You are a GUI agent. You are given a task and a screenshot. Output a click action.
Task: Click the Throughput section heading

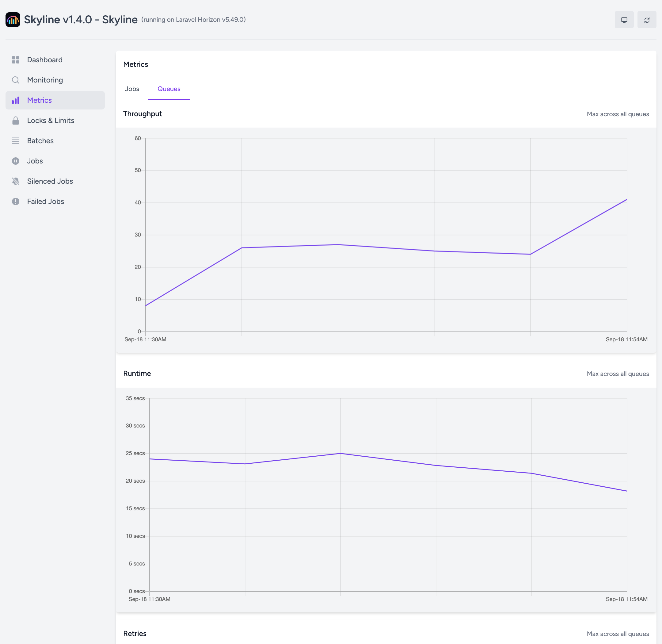tap(142, 114)
